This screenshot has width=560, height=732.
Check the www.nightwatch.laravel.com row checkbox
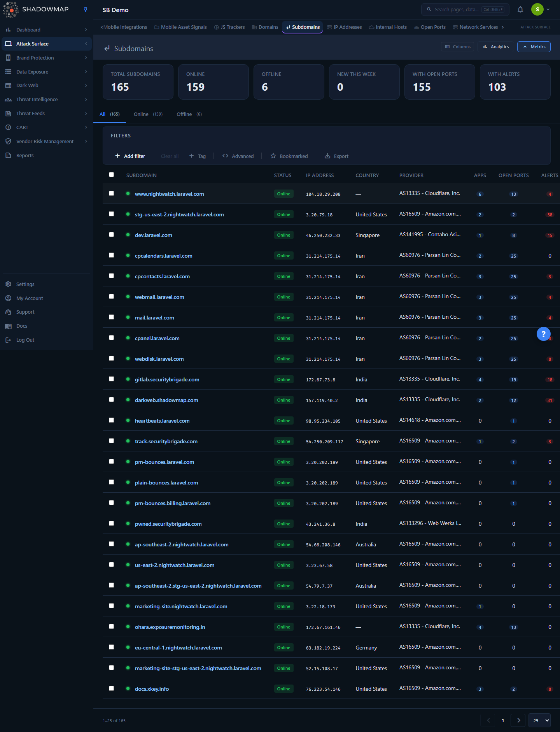tap(112, 193)
